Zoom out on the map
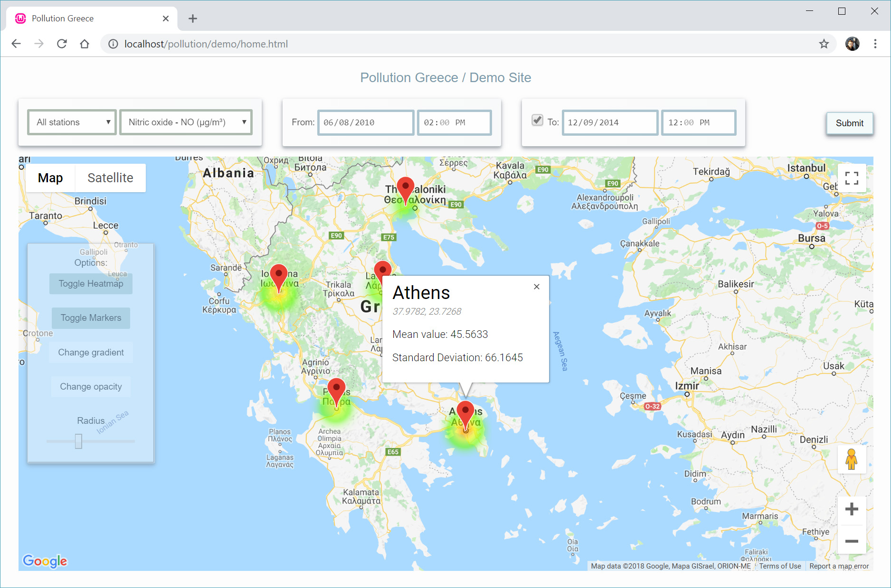891x588 pixels. (852, 541)
